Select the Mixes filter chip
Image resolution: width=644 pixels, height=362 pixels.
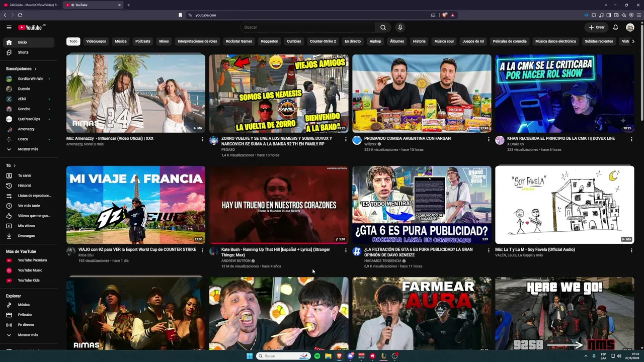164,41
